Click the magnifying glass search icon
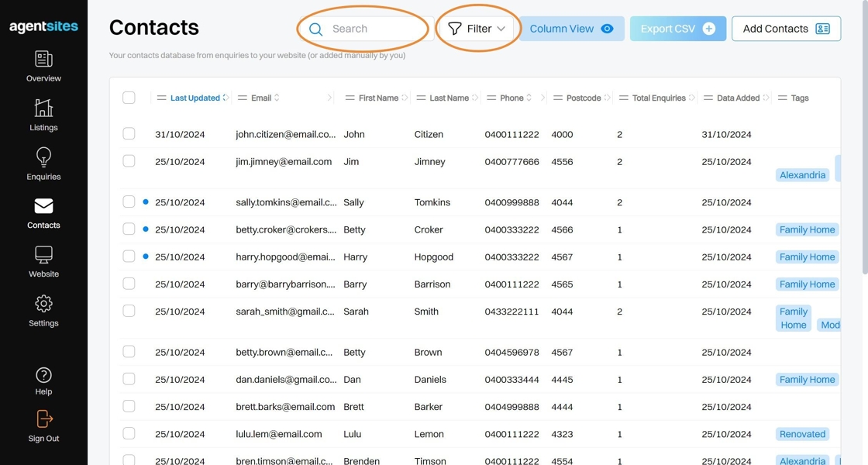Image resolution: width=868 pixels, height=465 pixels. point(315,29)
